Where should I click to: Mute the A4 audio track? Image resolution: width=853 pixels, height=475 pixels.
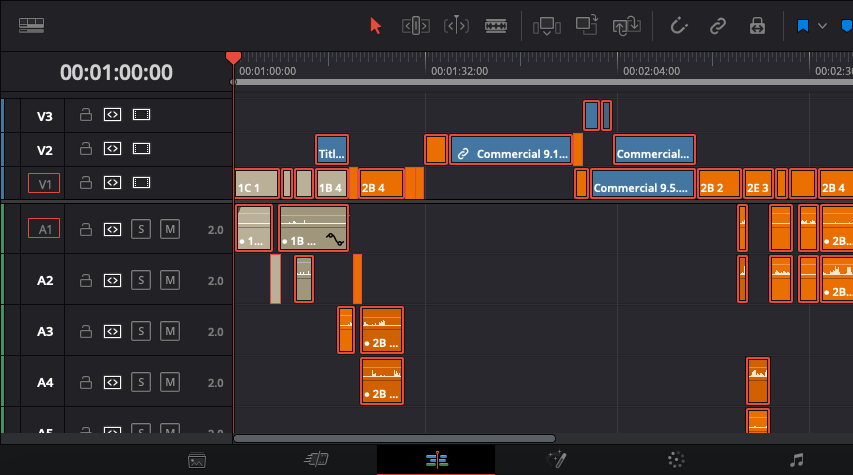[170, 382]
